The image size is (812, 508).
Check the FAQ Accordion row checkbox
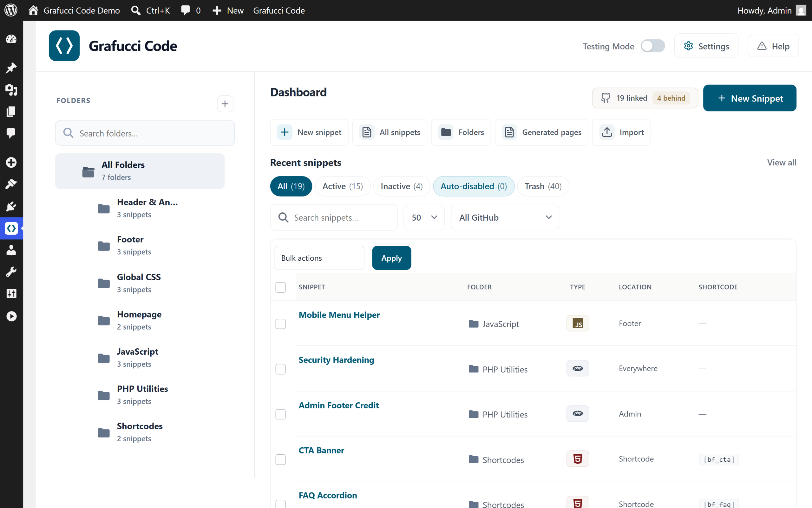tap(280, 504)
